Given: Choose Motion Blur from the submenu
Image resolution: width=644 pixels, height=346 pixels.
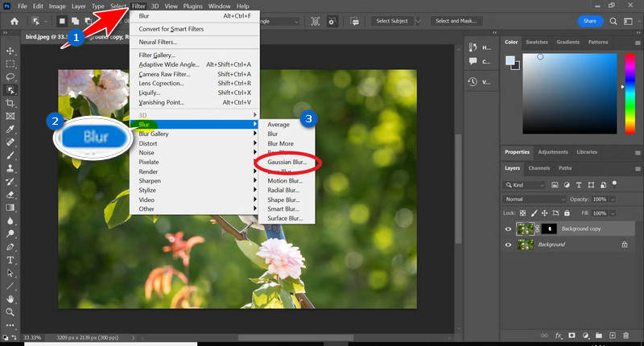Looking at the screenshot, I should (x=287, y=180).
